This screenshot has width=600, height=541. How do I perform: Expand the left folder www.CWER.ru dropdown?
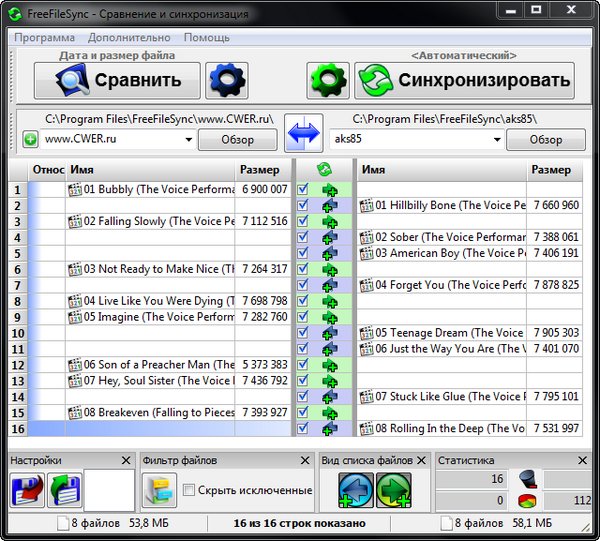(188, 139)
